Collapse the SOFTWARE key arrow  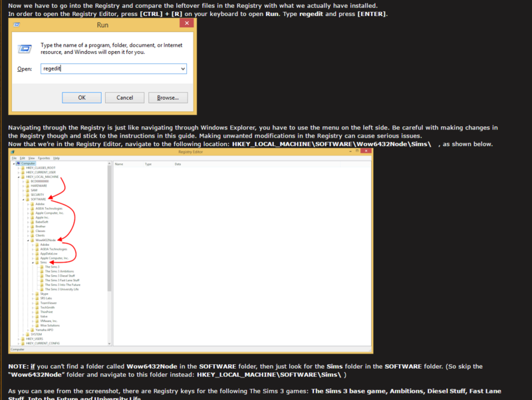(x=23, y=199)
